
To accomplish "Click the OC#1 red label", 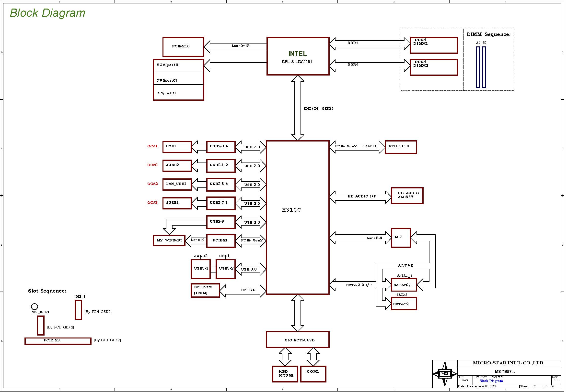I will (x=152, y=146).
